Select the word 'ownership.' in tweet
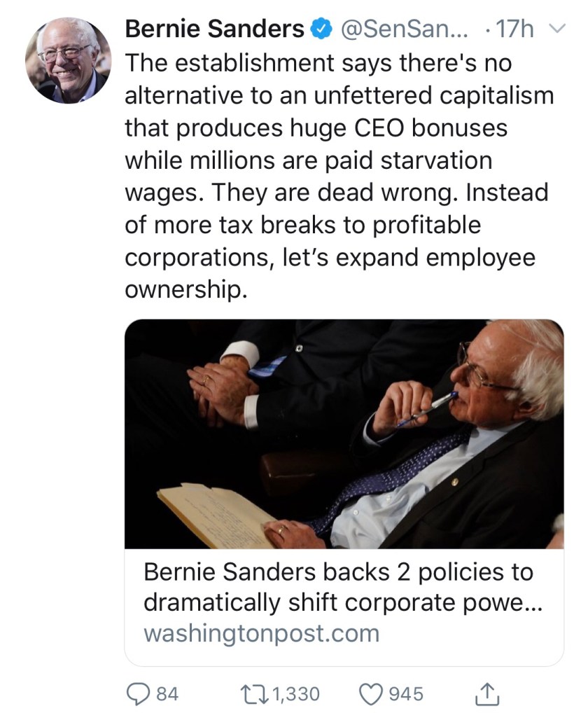 (186, 290)
